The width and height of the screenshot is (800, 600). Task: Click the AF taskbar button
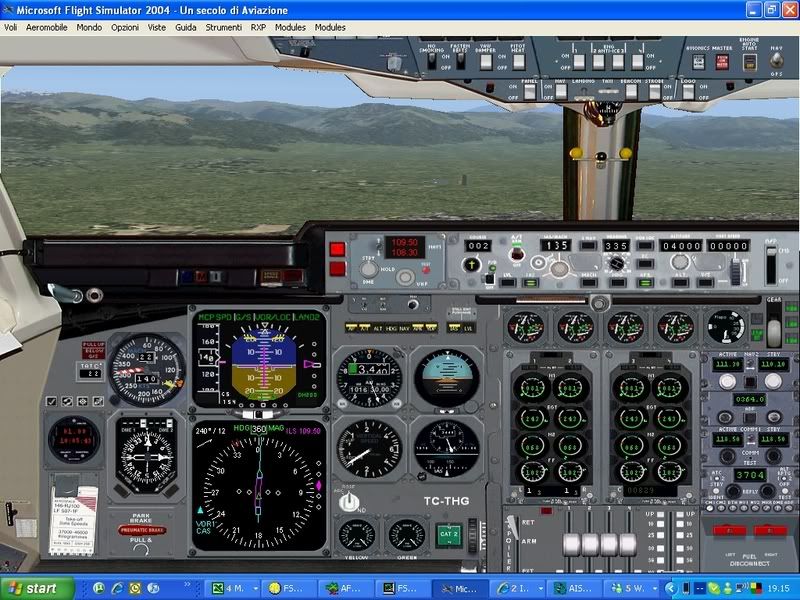[346, 588]
